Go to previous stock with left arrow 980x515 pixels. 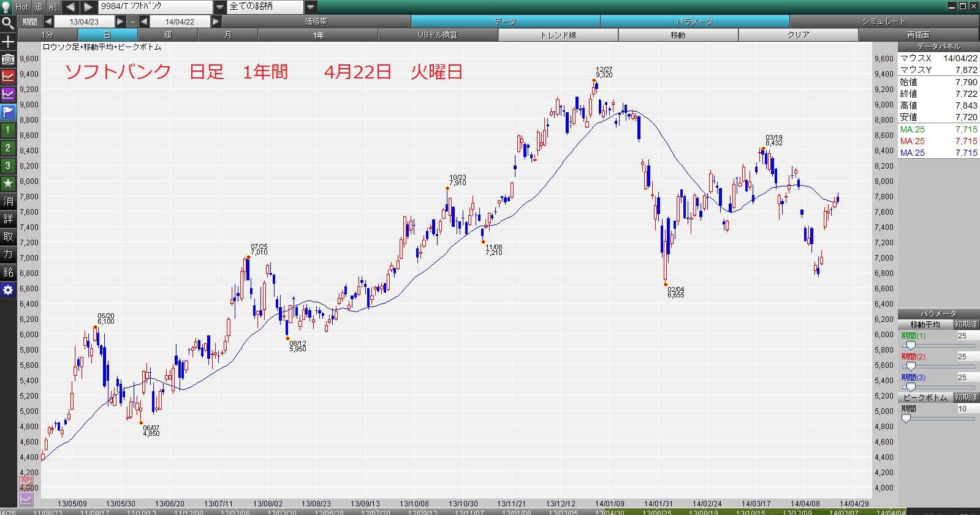point(70,7)
